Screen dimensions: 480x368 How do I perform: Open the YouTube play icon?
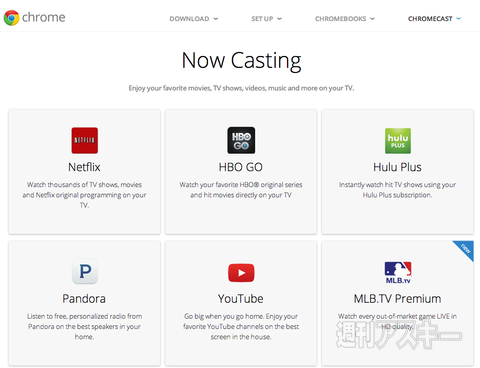241,273
